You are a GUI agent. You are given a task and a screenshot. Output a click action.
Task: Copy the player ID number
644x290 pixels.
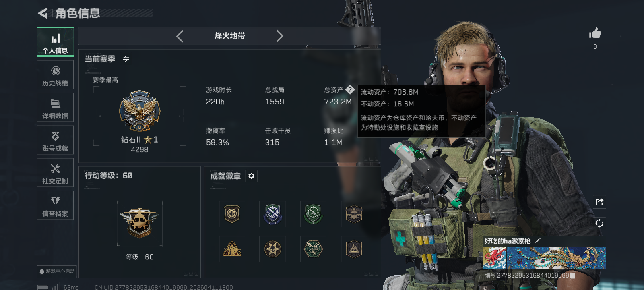tap(574, 275)
